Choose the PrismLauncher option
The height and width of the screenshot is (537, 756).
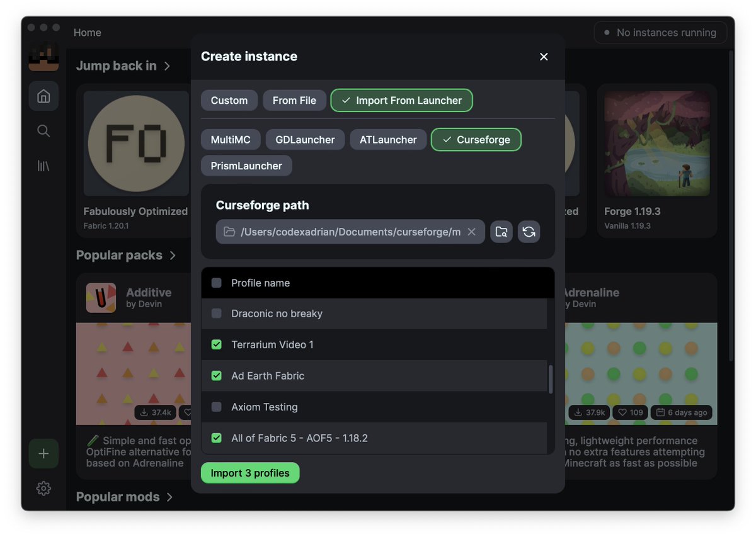pos(246,166)
